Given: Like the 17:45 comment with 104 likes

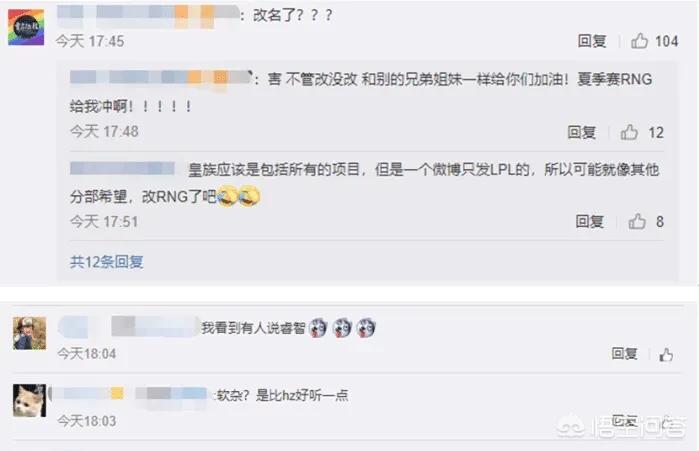Looking at the screenshot, I should [639, 41].
